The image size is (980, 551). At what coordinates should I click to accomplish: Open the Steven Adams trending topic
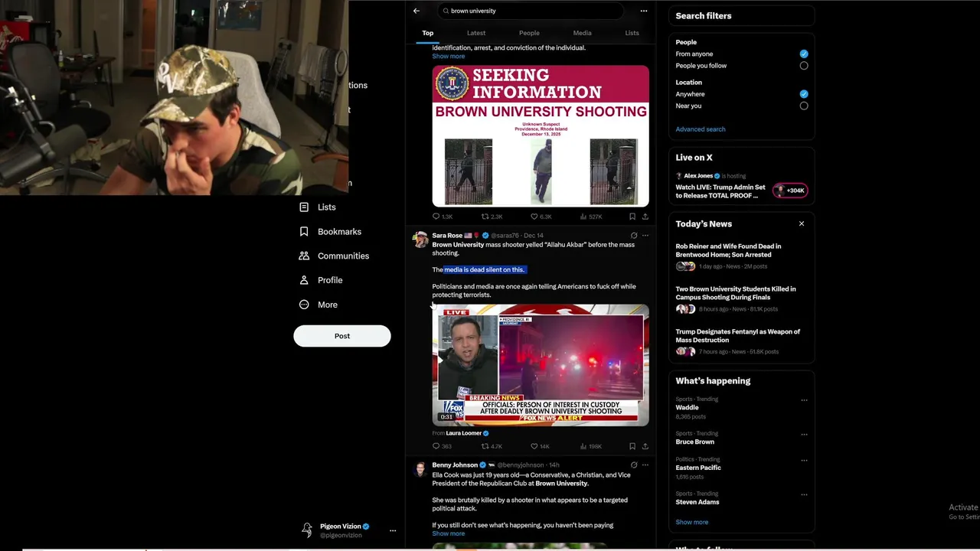coord(697,502)
